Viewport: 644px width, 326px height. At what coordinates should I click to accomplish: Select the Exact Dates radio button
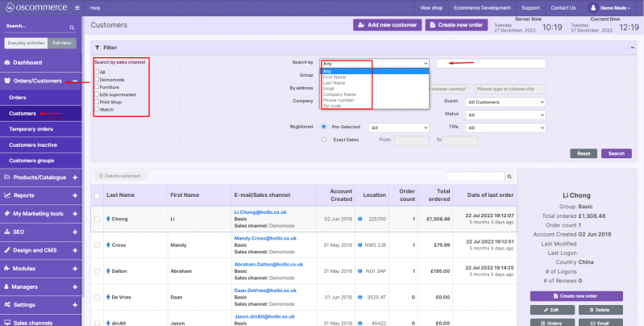(324, 140)
